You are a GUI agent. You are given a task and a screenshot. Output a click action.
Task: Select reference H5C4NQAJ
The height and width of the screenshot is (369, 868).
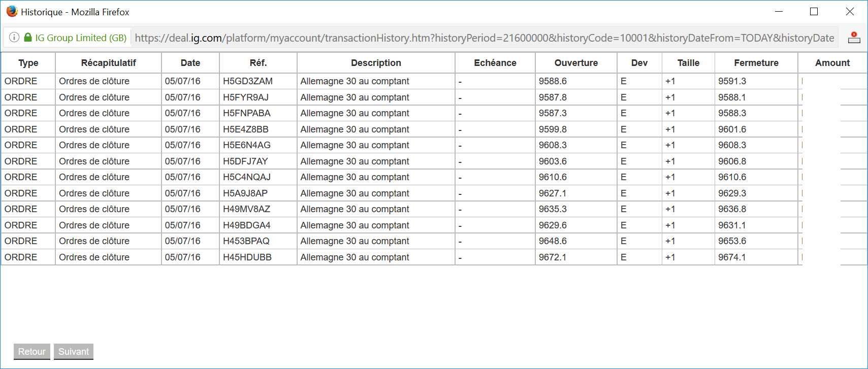coord(247,177)
